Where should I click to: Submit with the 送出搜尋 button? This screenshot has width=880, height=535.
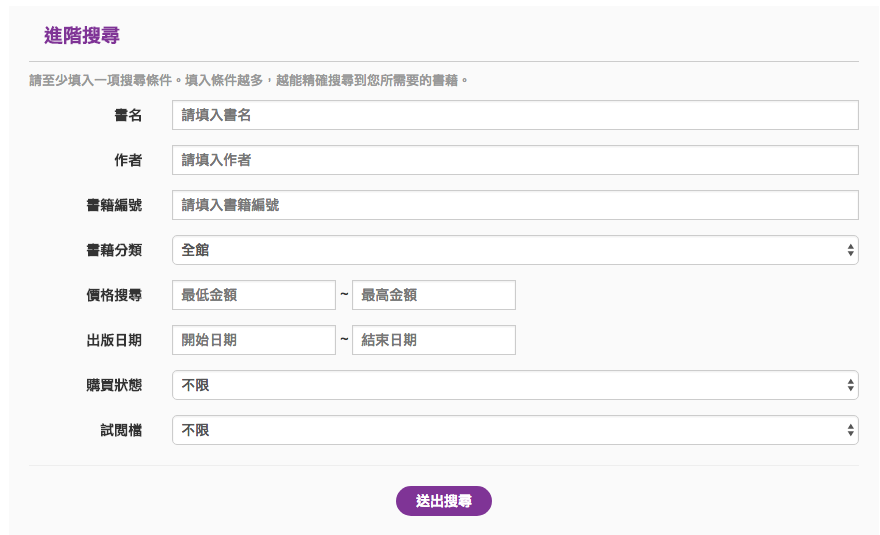point(444,501)
